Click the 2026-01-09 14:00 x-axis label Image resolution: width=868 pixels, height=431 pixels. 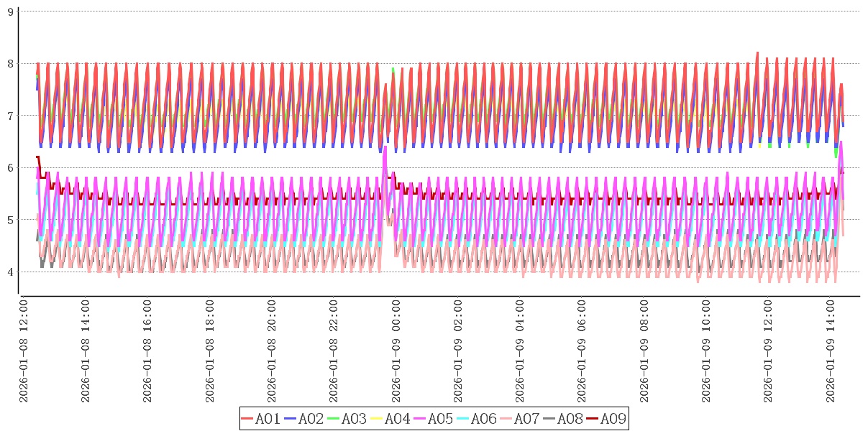coord(831,351)
